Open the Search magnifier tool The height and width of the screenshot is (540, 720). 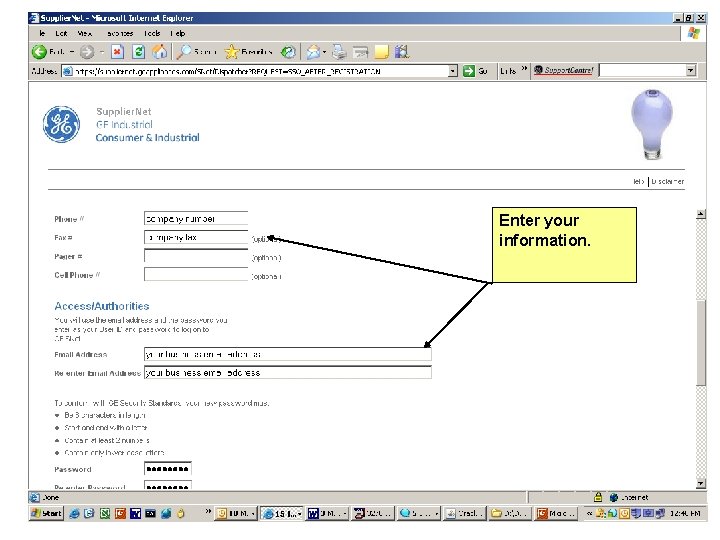(x=185, y=52)
